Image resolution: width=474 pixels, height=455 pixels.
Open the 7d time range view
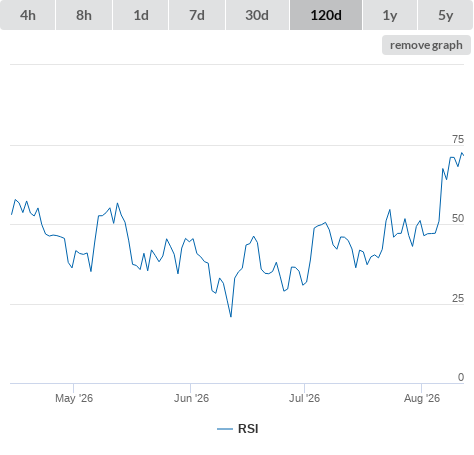pyautogui.click(x=197, y=15)
